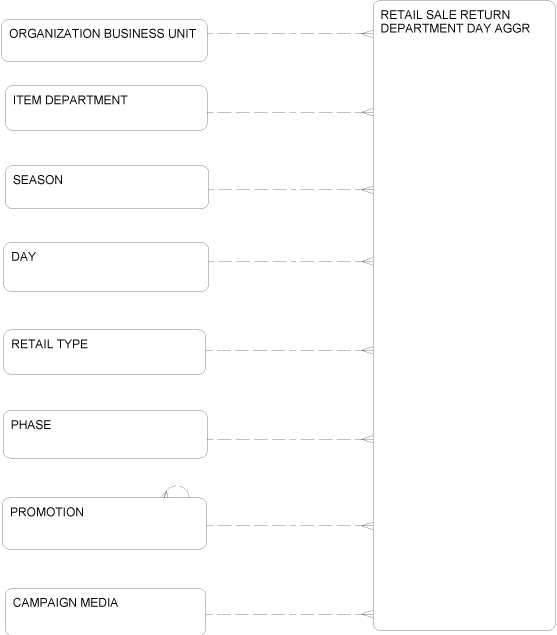The height and width of the screenshot is (635, 557).
Task: Click crow's foot of ORGANIZATION BUSINESS UNIT relationship
Action: (x=367, y=34)
